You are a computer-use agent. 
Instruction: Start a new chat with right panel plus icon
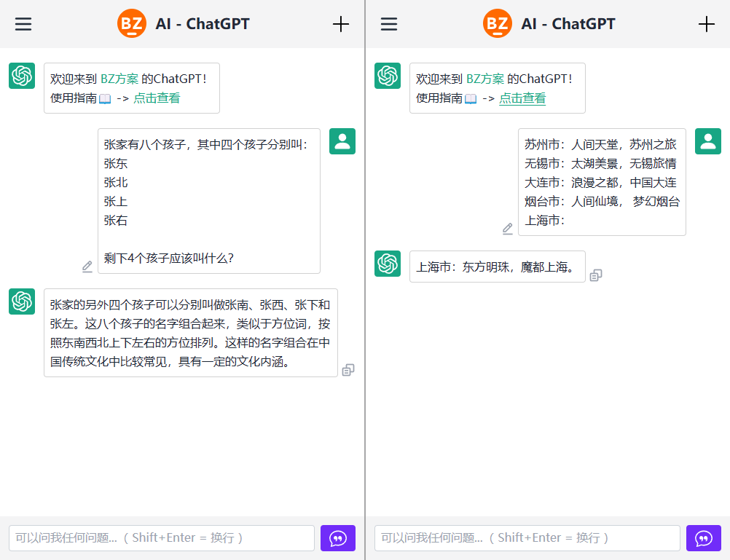coord(706,24)
